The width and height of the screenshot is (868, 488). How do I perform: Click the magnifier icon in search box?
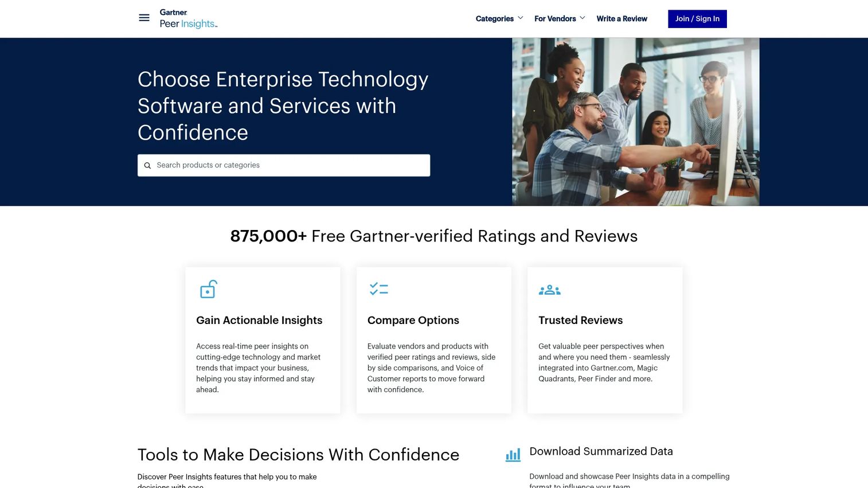click(147, 165)
